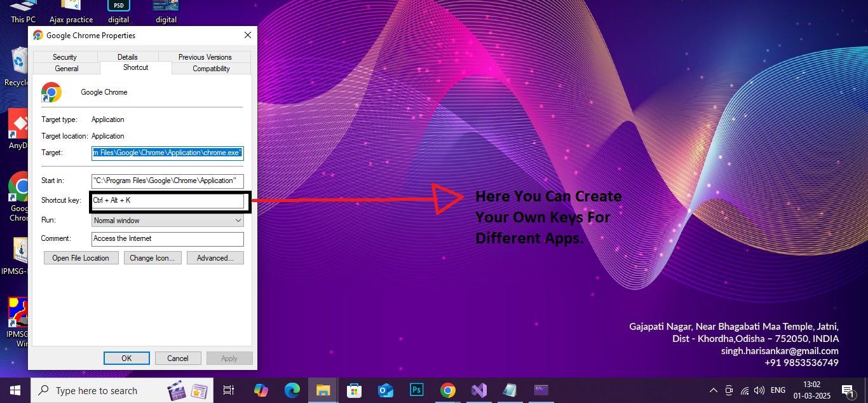Expand the Run window mode dropdown

pos(168,221)
